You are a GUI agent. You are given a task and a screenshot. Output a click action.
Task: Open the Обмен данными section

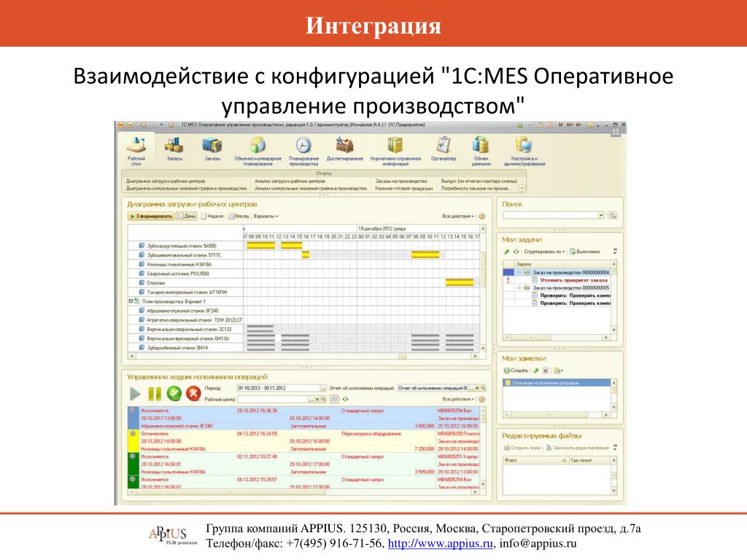coord(481,151)
